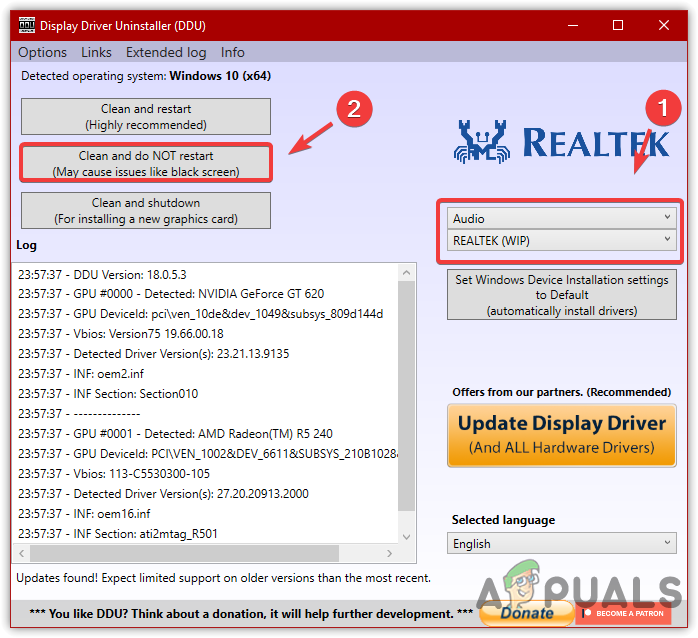Screen dimensions: 698x638
Task: Select log line 'Vbios: Version75 19.66.00.18'
Action: [121, 334]
